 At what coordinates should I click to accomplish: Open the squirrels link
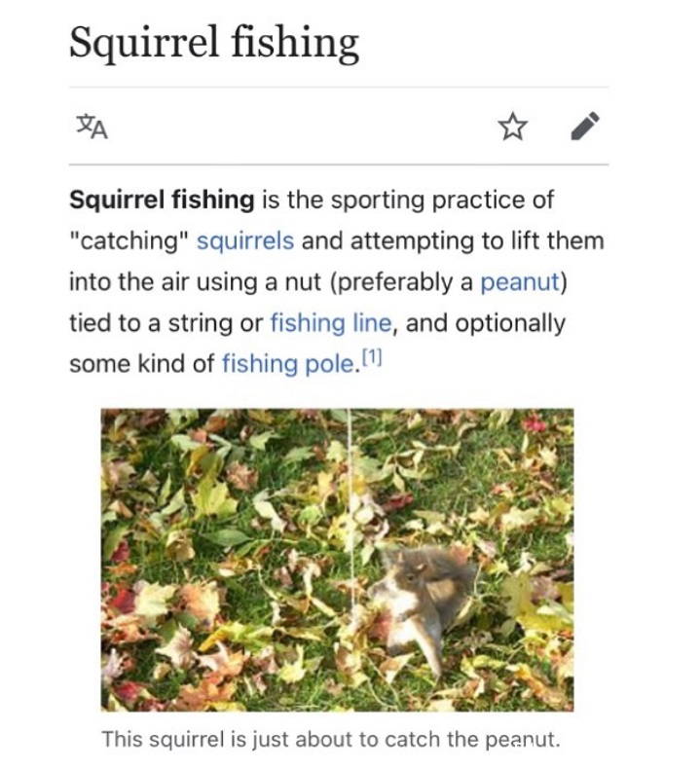pyautogui.click(x=245, y=241)
